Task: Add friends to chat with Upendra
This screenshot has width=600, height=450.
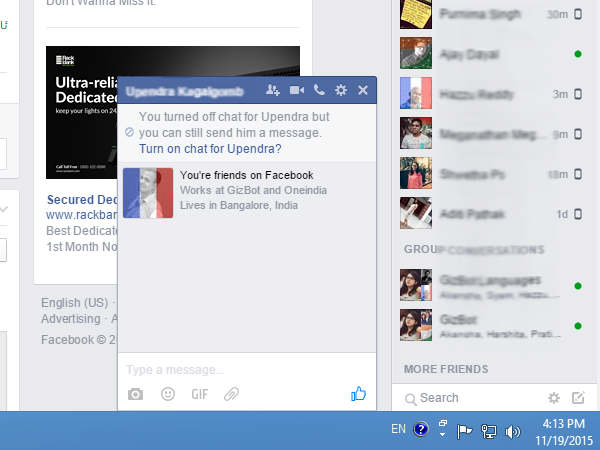Action: coord(273,91)
